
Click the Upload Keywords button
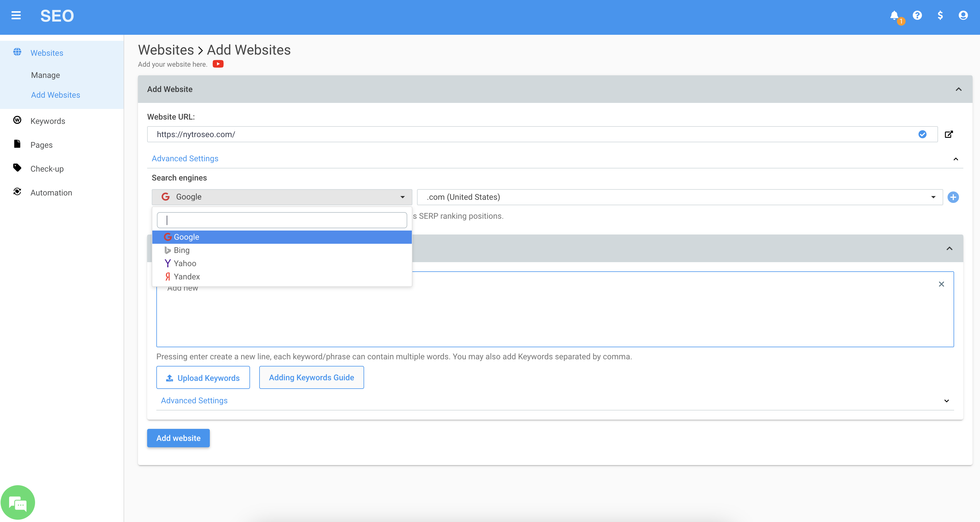tap(203, 378)
